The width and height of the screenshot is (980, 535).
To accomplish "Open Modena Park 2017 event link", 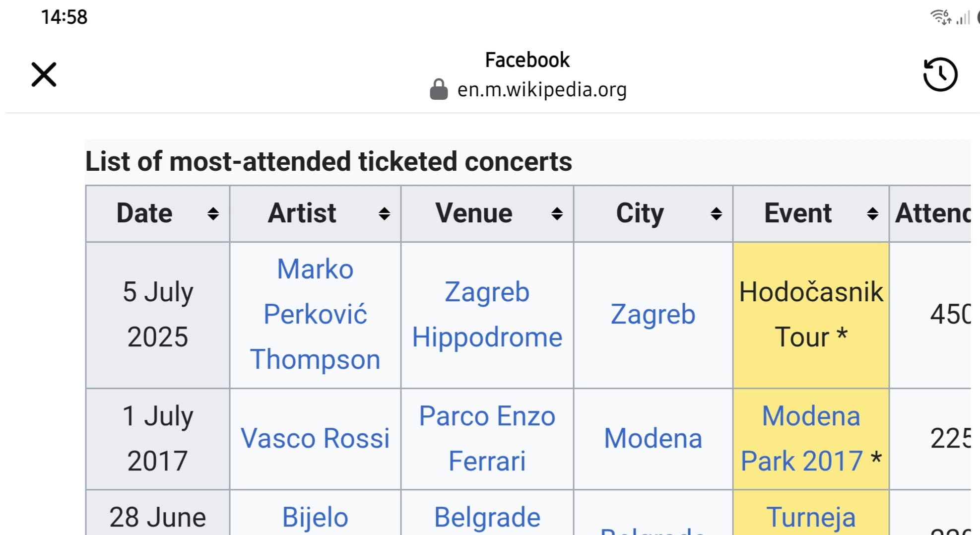I will point(806,438).
